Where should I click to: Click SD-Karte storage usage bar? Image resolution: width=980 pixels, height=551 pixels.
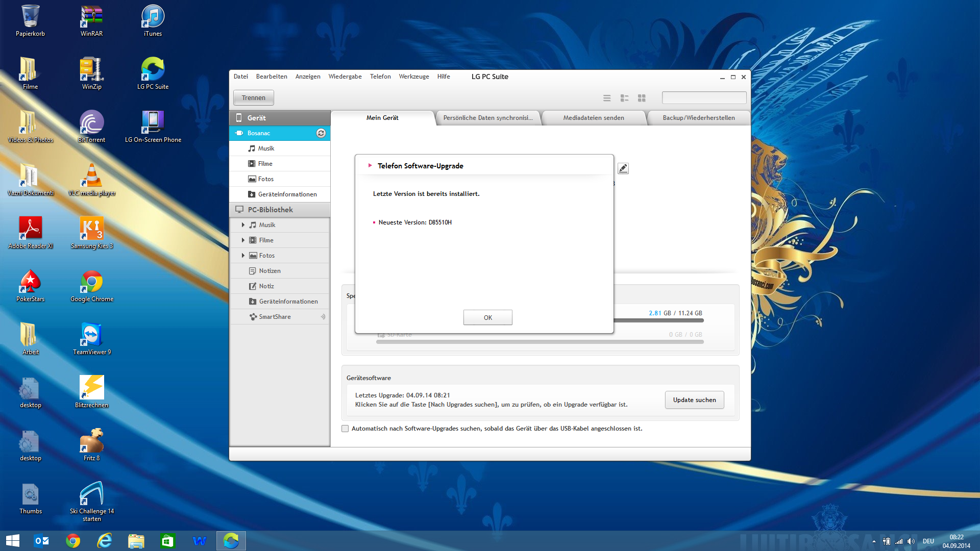540,342
